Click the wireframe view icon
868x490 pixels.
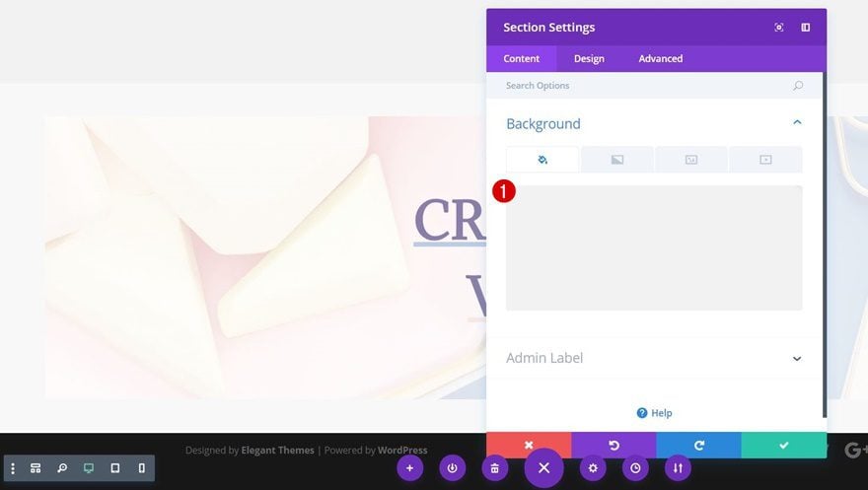tap(36, 468)
